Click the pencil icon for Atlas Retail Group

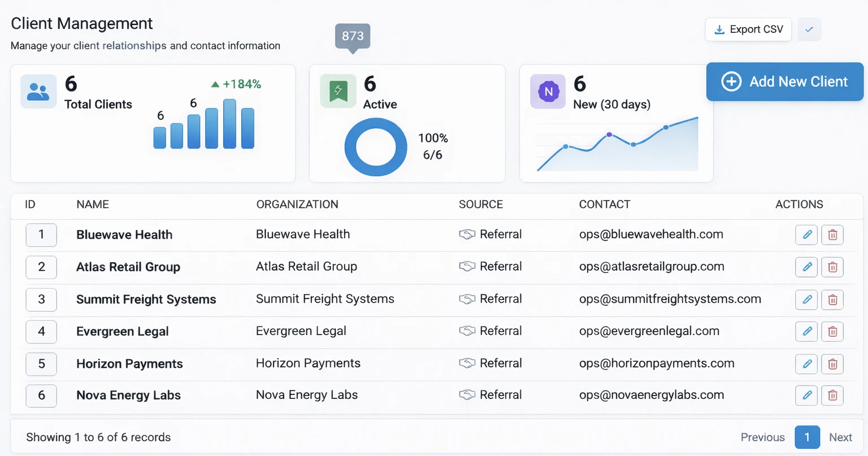pyautogui.click(x=806, y=267)
